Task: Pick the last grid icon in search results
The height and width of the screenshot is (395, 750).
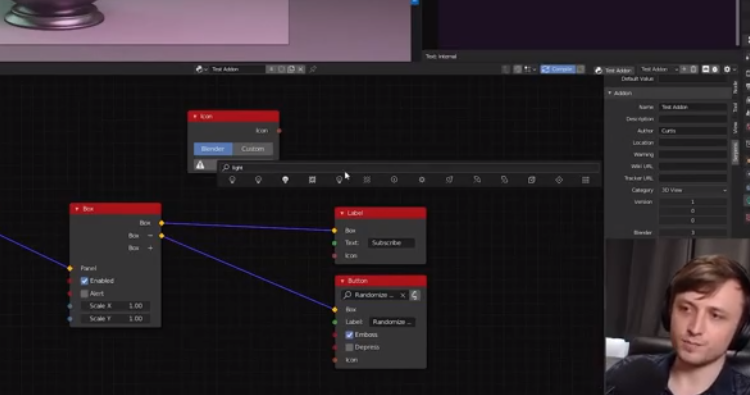Action: [585, 180]
